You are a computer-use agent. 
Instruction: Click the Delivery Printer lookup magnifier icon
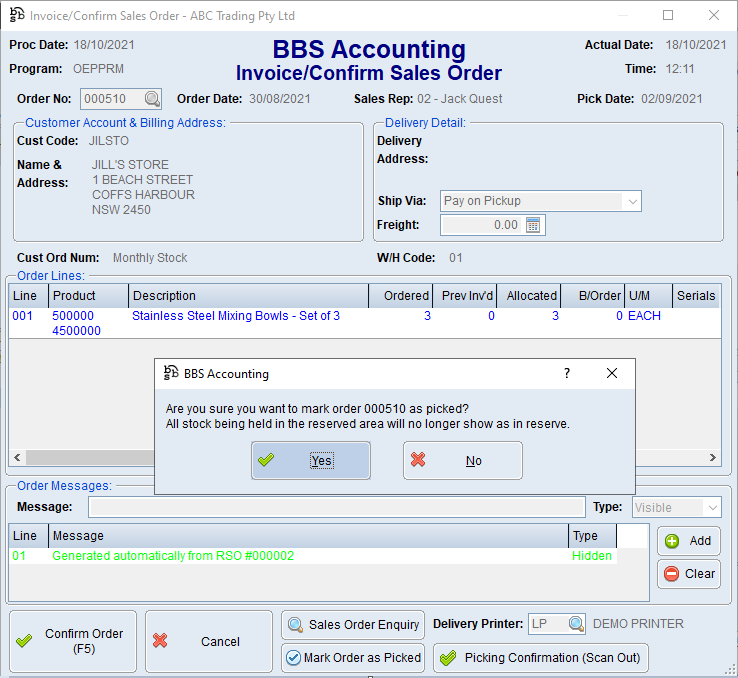point(577,624)
